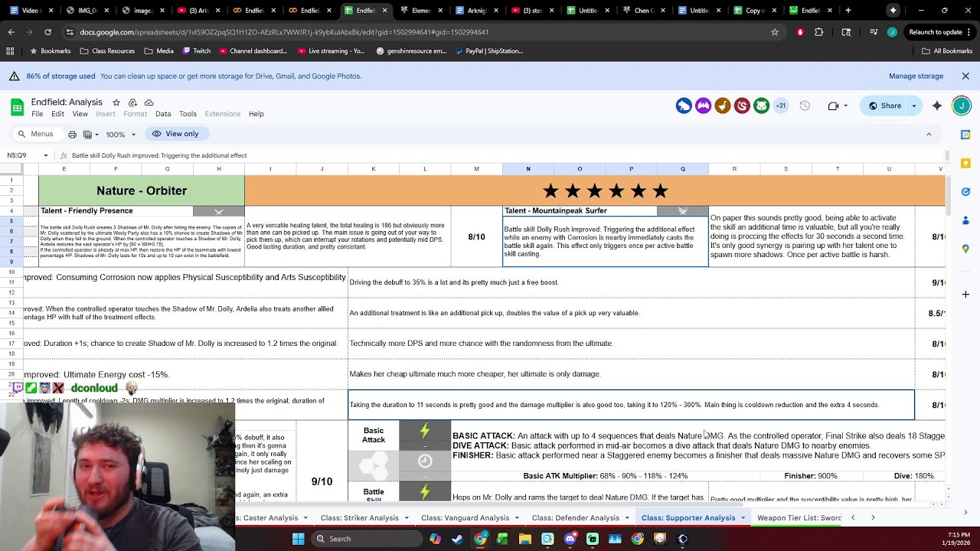980x551 pixels.
Task: Click the Google Sheets home logo
Action: [x=17, y=107]
